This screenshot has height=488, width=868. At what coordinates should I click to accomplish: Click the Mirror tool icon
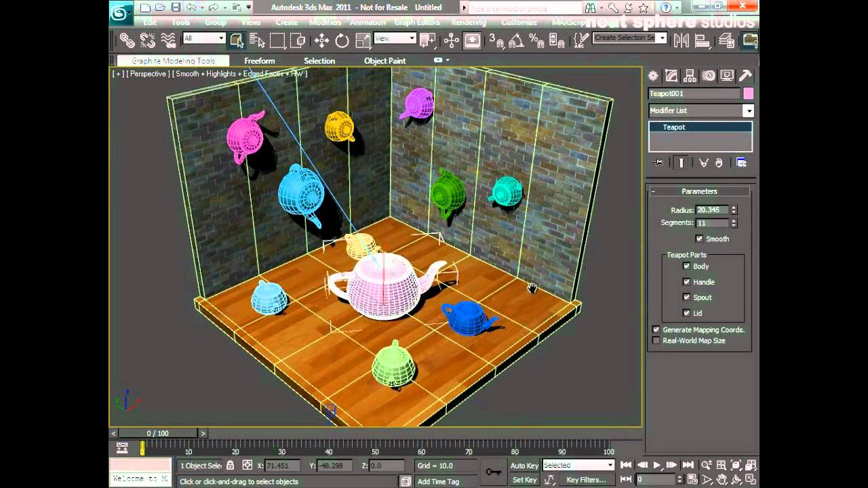click(x=682, y=41)
